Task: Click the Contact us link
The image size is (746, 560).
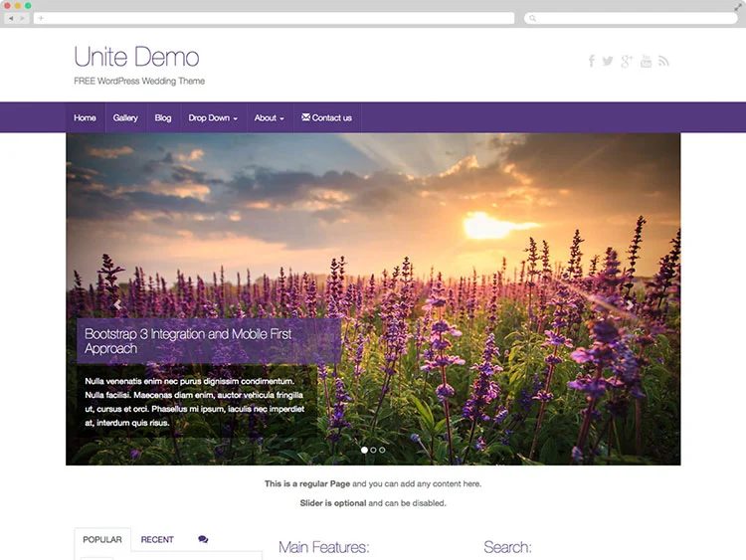Action: [x=326, y=117]
